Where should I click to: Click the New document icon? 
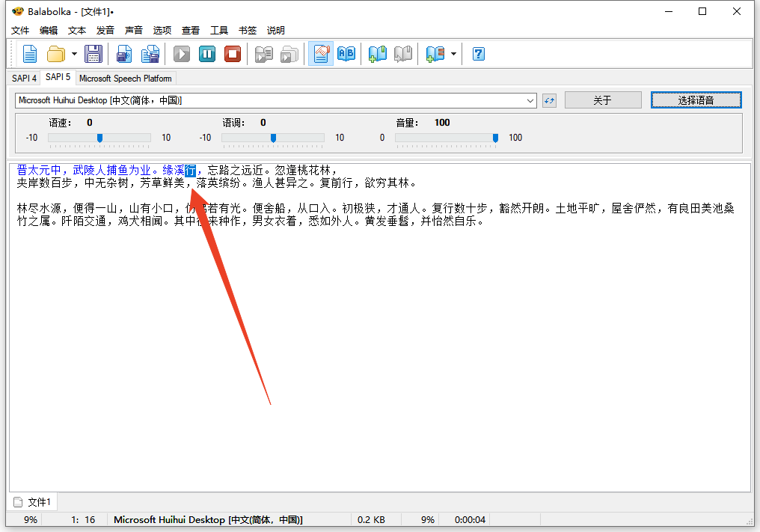point(30,54)
